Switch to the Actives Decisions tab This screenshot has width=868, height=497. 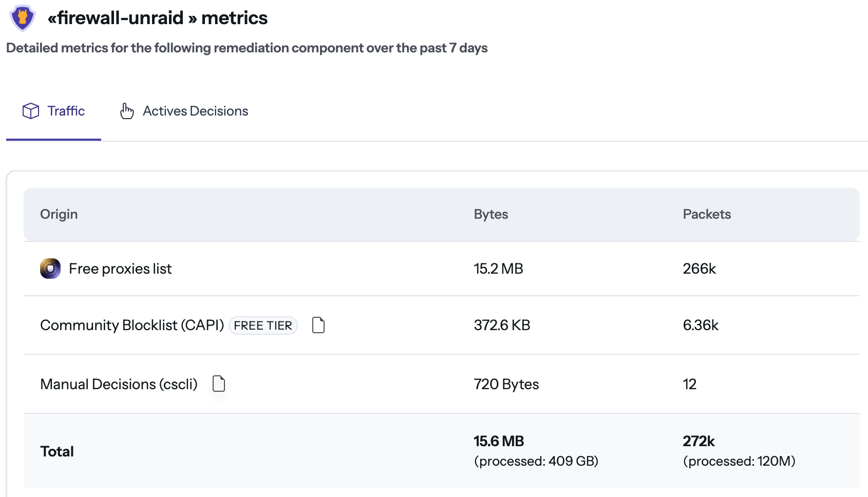pyautogui.click(x=184, y=111)
